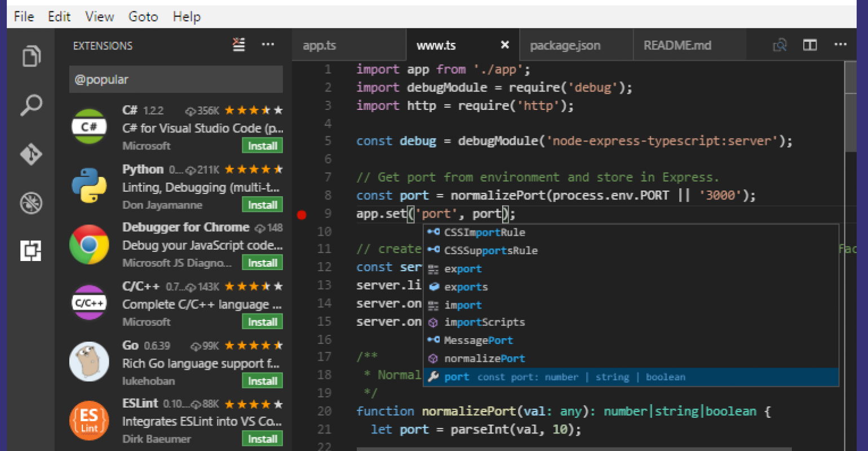Screen dimensions: 868x451
Task: Click the open changes search-preview editor icon
Action: click(780, 45)
